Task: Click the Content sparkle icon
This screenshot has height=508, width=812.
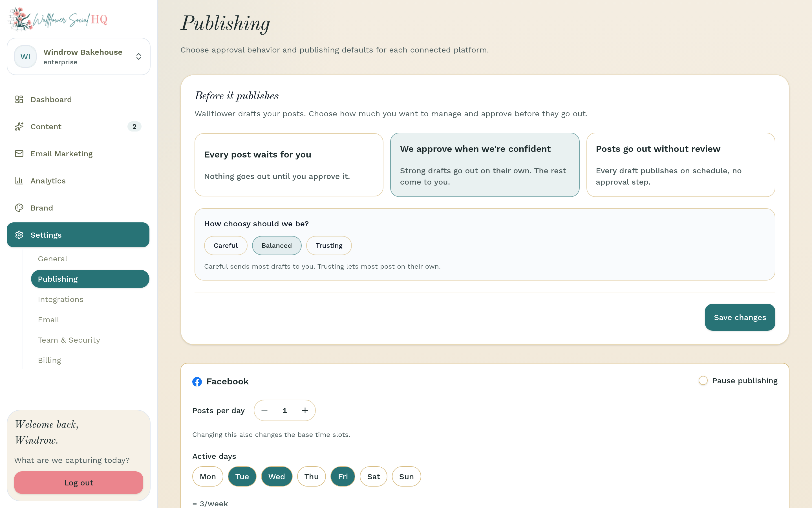Action: pyautogui.click(x=19, y=127)
